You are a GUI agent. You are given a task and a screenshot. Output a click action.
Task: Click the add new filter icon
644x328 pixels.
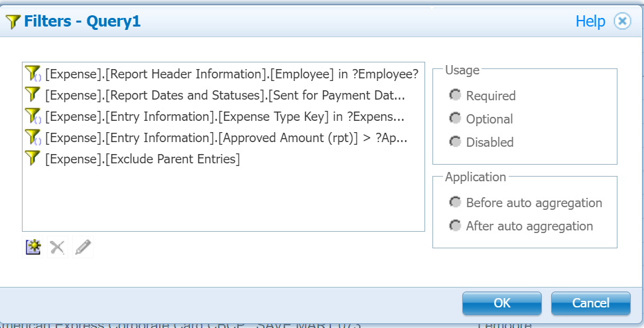coord(33,247)
